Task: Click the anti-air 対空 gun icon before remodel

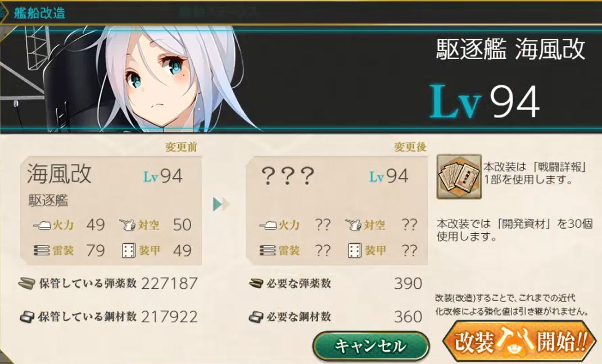Action: [x=127, y=225]
